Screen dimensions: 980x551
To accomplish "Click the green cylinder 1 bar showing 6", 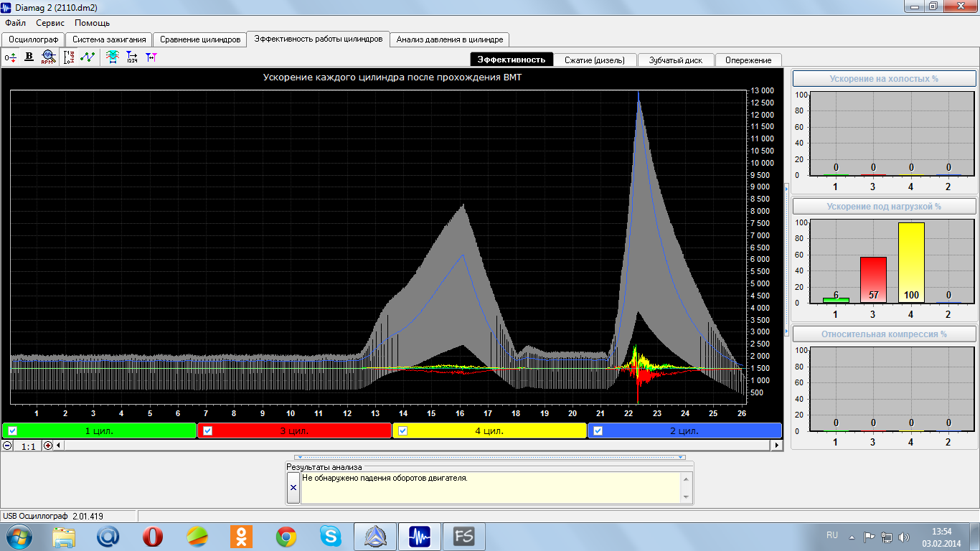I will point(836,300).
